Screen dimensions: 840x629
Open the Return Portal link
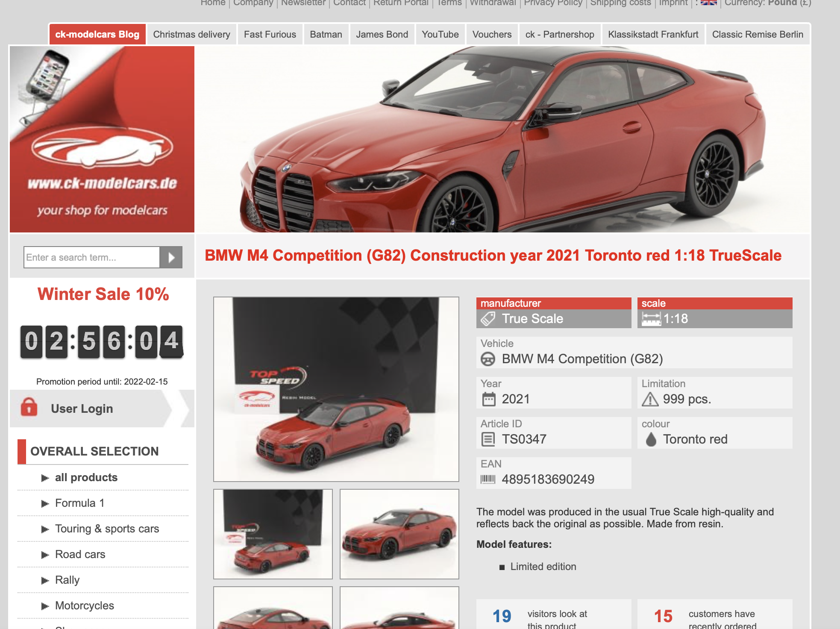click(401, 3)
